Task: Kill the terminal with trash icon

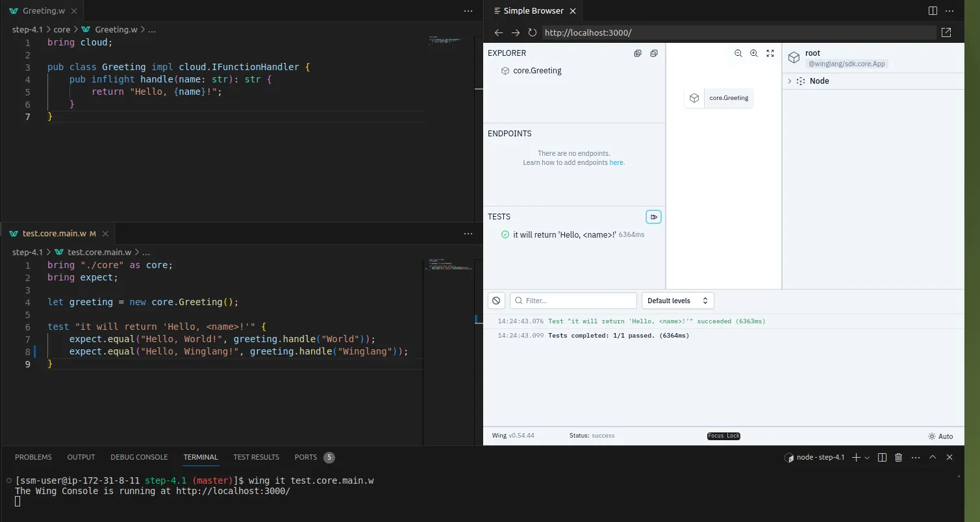Action: pyautogui.click(x=899, y=457)
